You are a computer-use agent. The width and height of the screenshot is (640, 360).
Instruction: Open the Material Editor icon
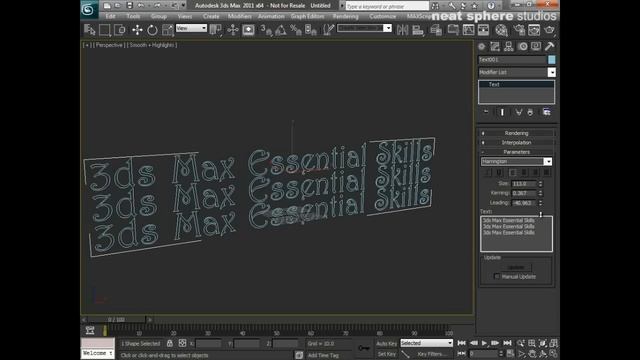pyautogui.click(x=501, y=30)
